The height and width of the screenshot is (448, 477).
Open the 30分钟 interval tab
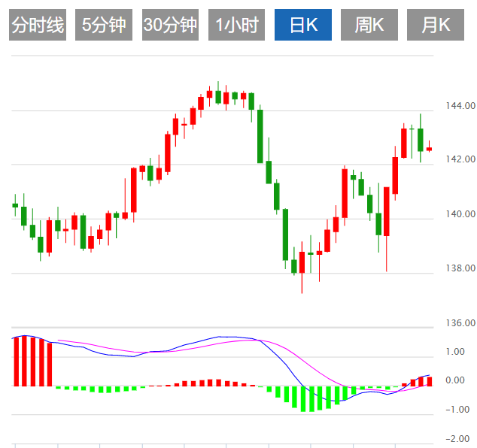pos(170,26)
